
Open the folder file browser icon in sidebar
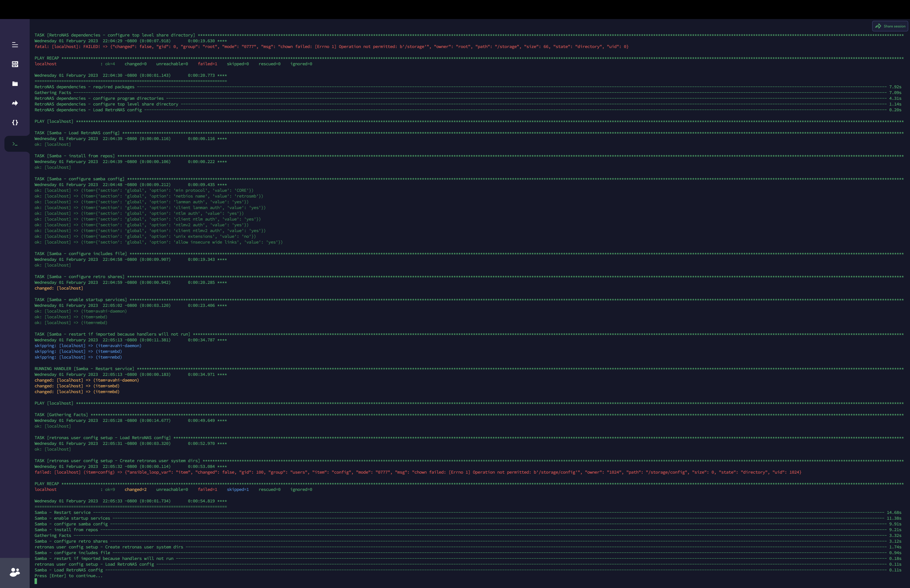(x=15, y=84)
